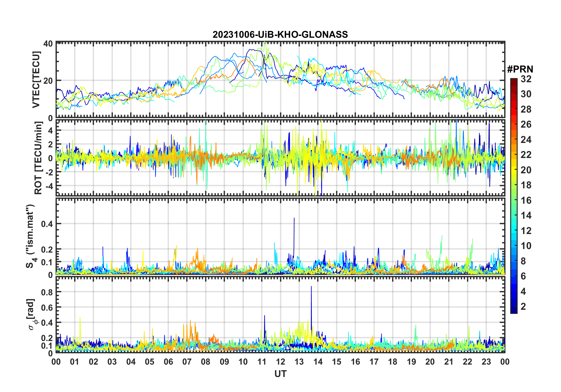Click the plot title "20231006-UiB-KHO-GLONASS"
This screenshot has height=392, width=561.
(x=280, y=35)
